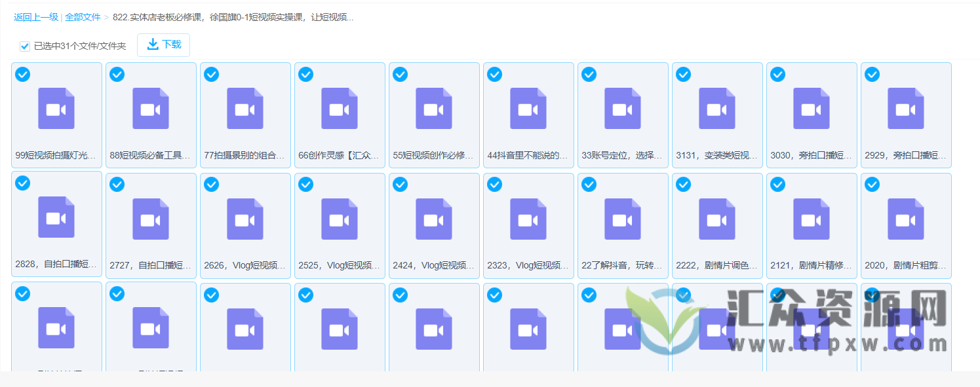Image resolution: width=980 pixels, height=387 pixels.
Task: Uncheck the 已选中31个文件/文件夹 checkbox
Action: click(x=24, y=46)
